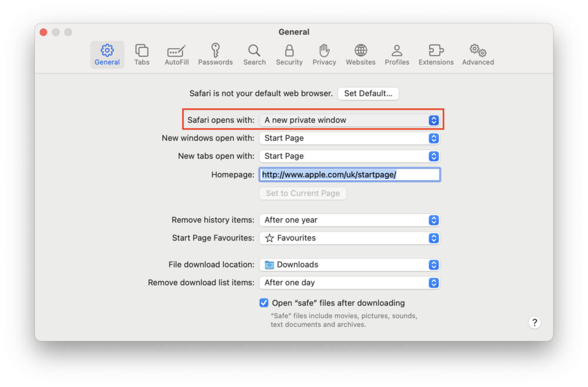Click the Set Default button

coord(368,93)
